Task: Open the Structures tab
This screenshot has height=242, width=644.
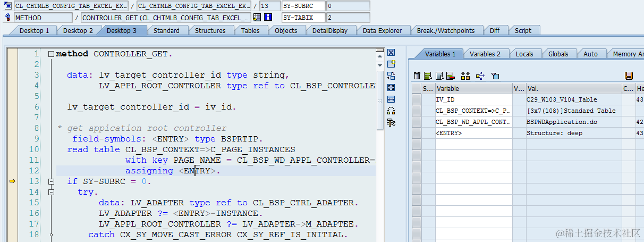Action: point(210,30)
